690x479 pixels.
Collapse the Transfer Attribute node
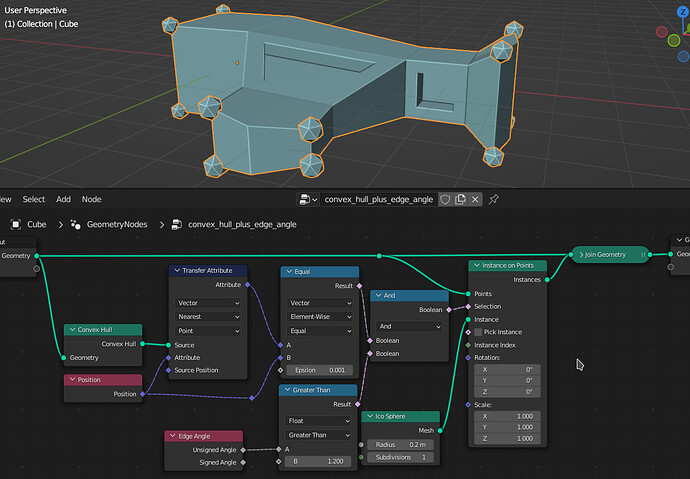pos(177,271)
